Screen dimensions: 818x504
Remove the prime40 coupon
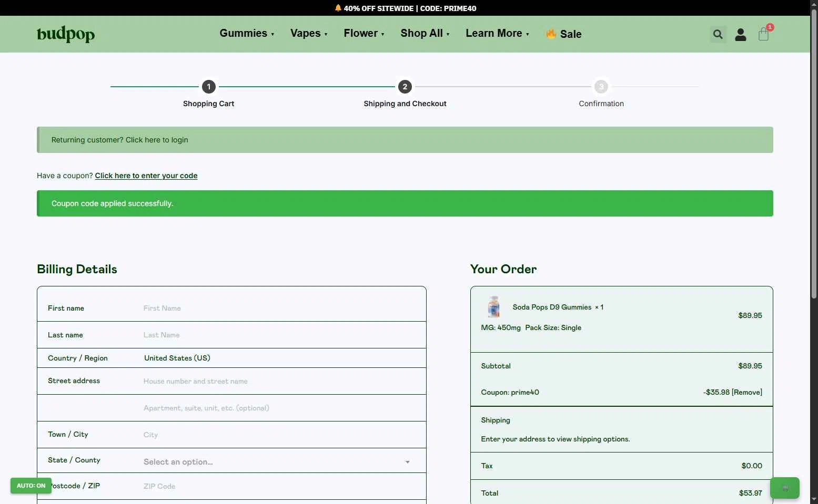tap(747, 392)
